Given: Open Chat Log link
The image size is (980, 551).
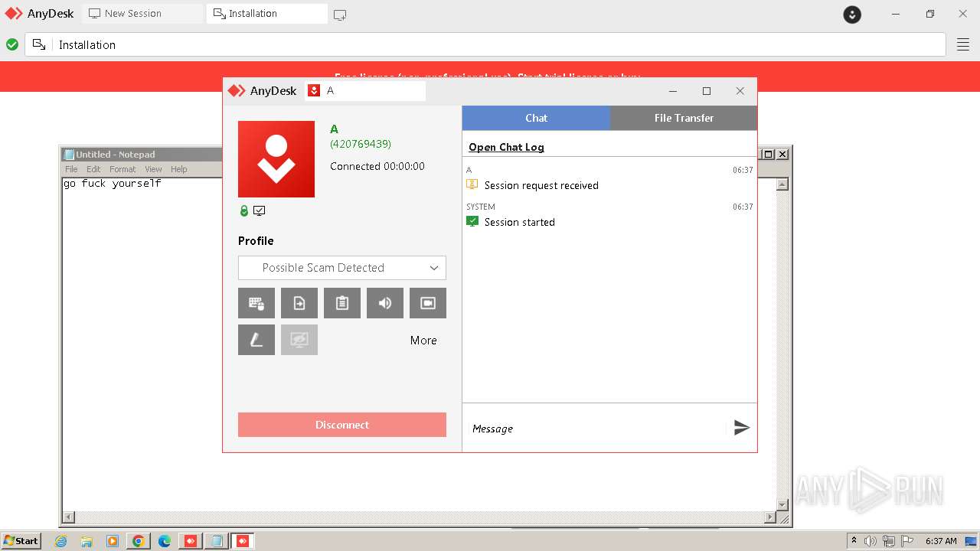Looking at the screenshot, I should click(506, 147).
